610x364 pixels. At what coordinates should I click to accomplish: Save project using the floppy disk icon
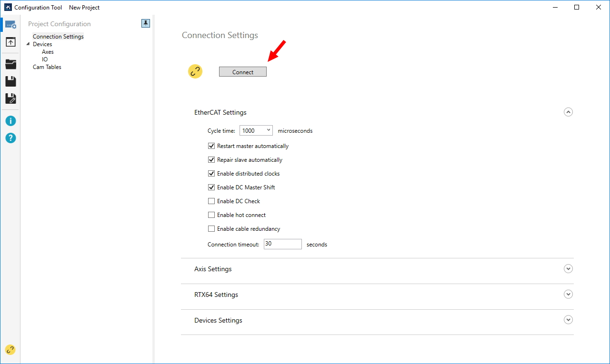[x=10, y=81]
